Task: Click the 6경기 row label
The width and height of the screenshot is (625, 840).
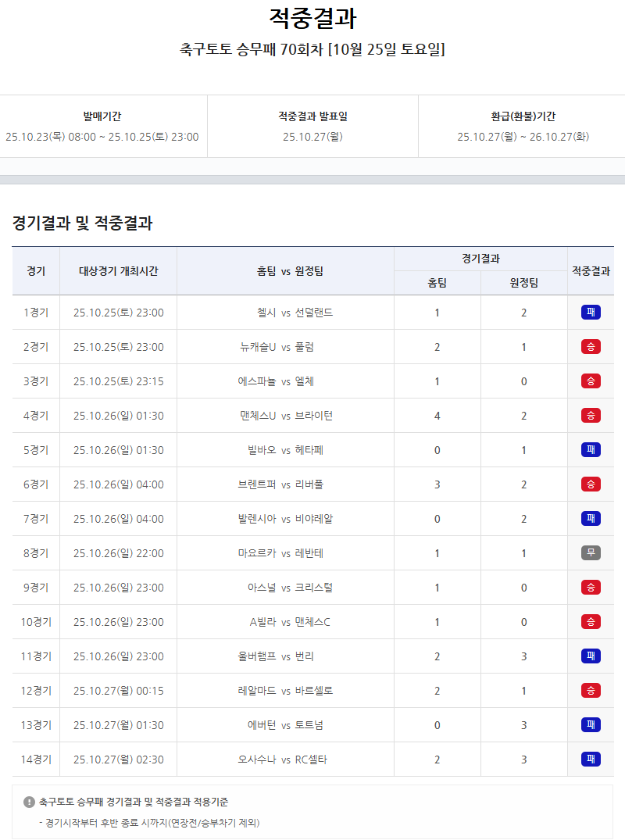Action: click(36, 484)
